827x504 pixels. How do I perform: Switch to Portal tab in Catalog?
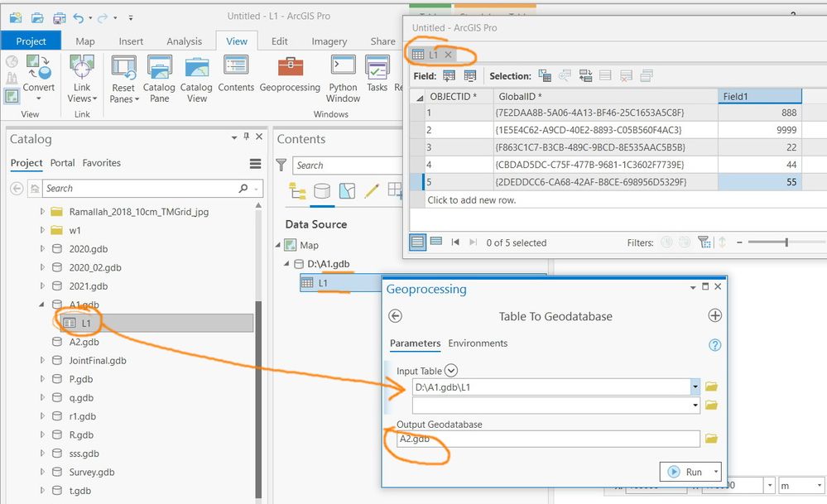pyautogui.click(x=62, y=163)
